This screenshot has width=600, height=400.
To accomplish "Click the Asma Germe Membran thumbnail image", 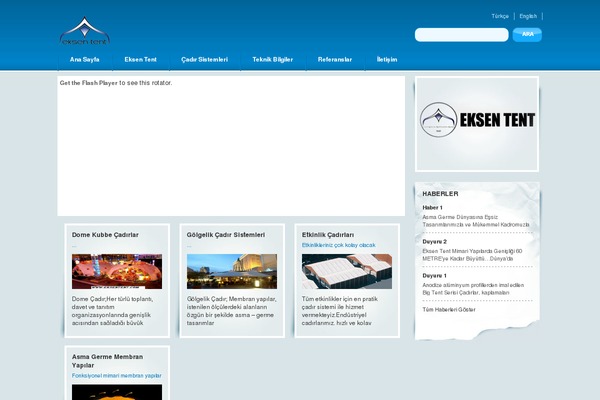I will pos(117,392).
